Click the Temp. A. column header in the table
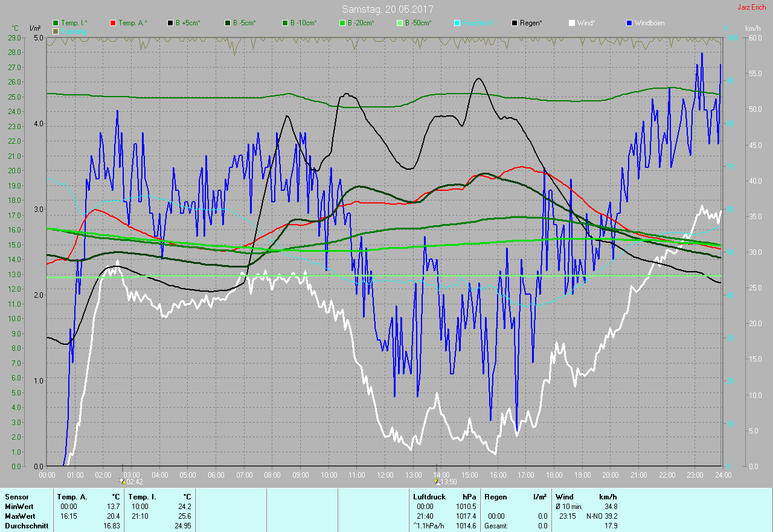 (x=72, y=497)
